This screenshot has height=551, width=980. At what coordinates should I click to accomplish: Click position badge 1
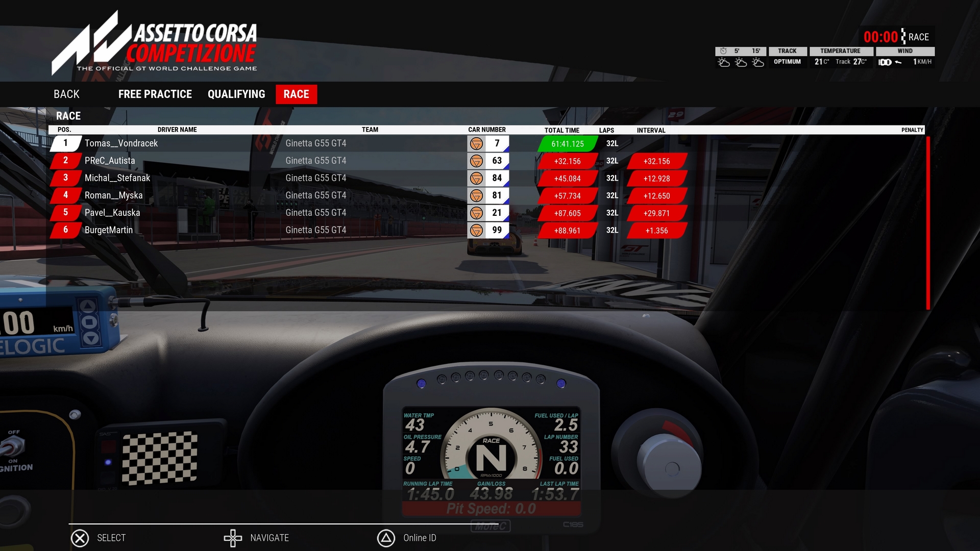coord(65,143)
